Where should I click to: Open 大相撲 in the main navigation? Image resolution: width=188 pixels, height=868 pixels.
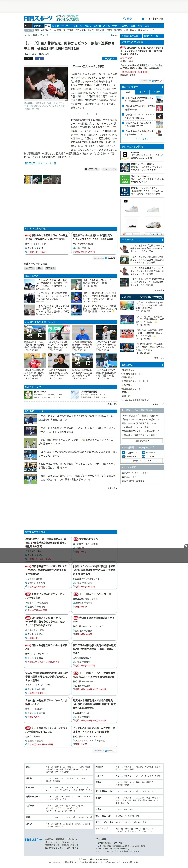97,26
